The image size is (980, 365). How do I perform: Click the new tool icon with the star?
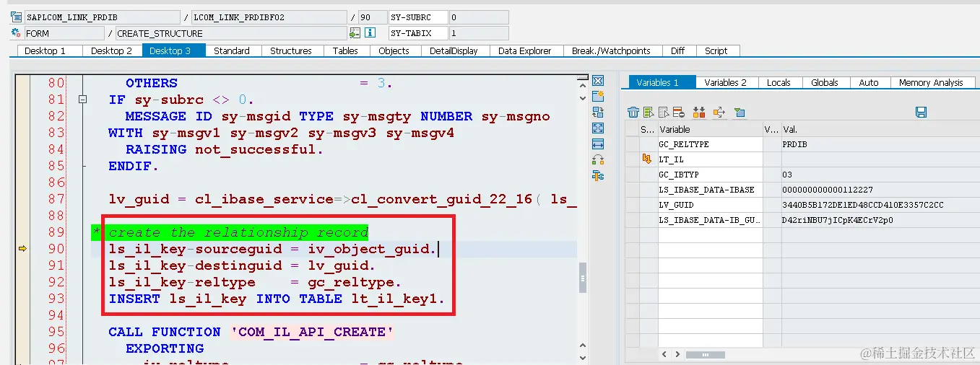point(598,96)
